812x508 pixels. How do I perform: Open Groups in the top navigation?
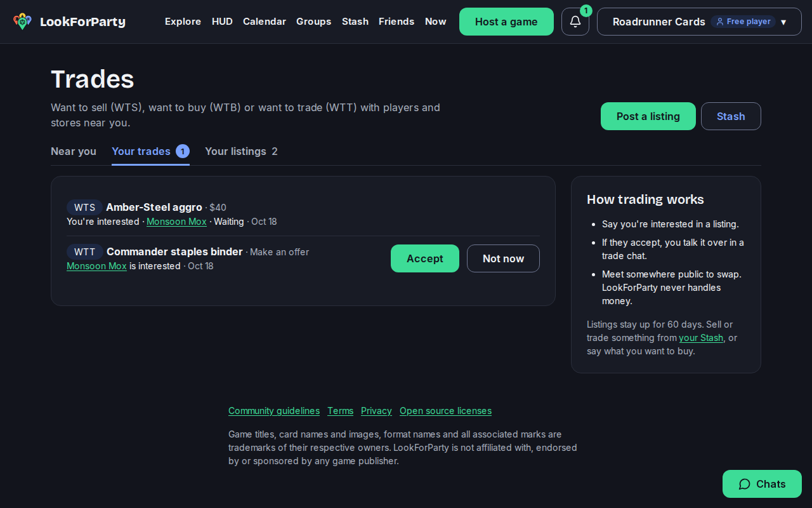pyautogui.click(x=313, y=22)
